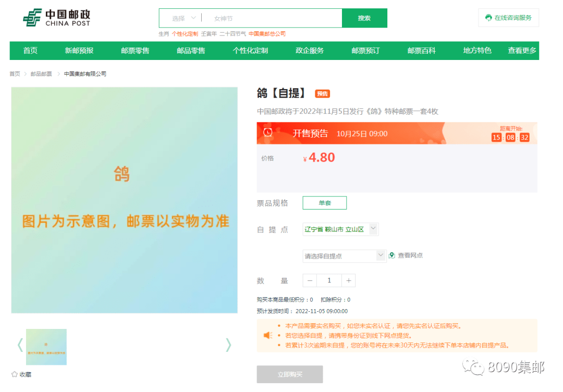Screen dimensions: 563x392
Task: Open 邮票预订 navigation item
Action: pos(365,51)
